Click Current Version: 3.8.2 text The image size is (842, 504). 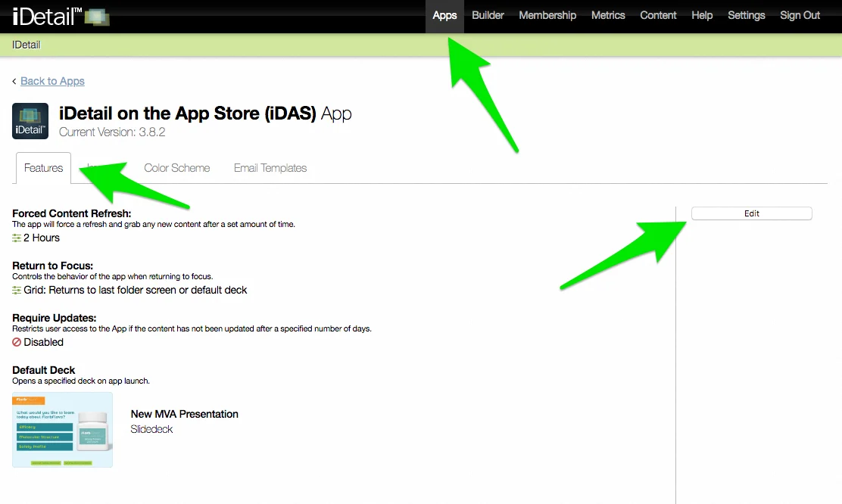point(112,132)
